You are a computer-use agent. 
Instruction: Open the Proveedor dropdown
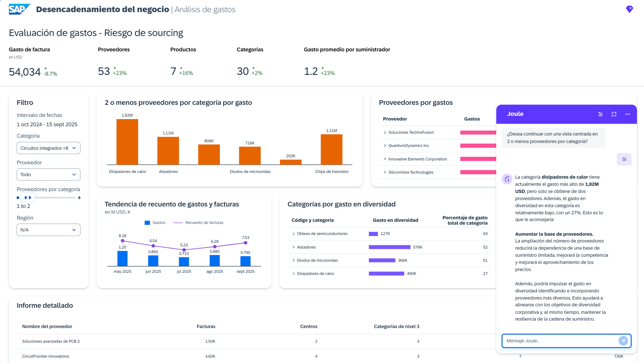pyautogui.click(x=49, y=174)
